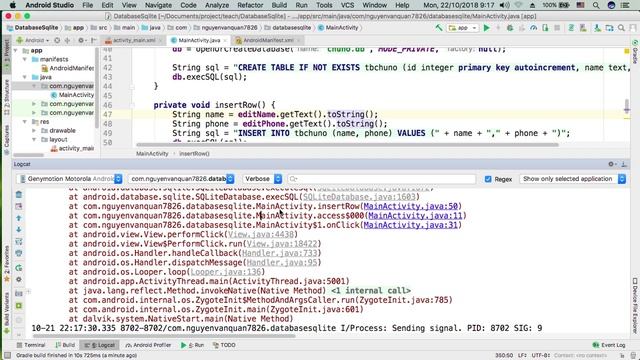Image resolution: width=640 pixels, height=360 pixels.
Task: Open the Android Profiler bottom tab
Action: [149, 345]
